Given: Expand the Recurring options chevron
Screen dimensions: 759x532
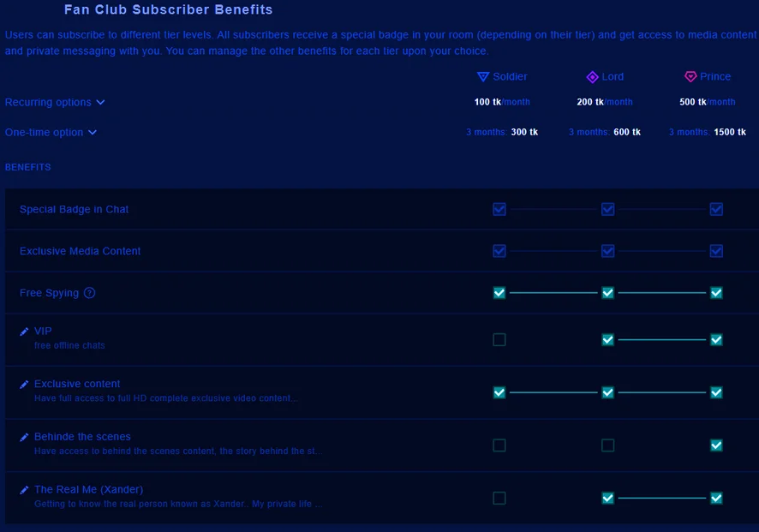Looking at the screenshot, I should click(101, 102).
